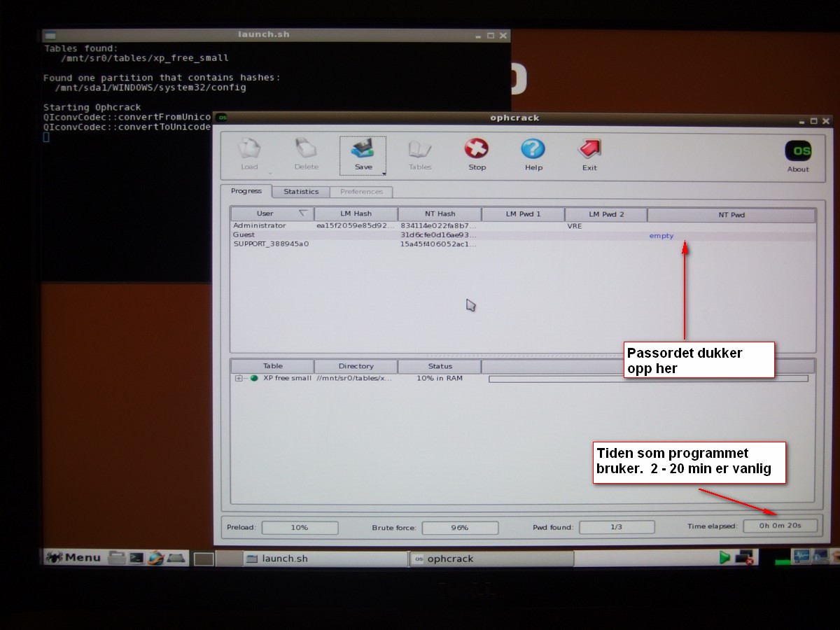Sort by the LM Hash column header
Screen dimensions: 840x630
click(356, 213)
